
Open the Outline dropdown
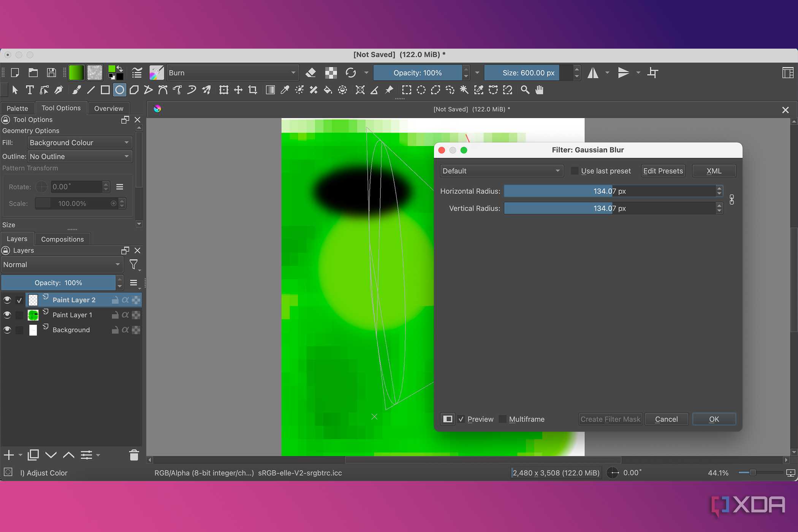tap(80, 157)
